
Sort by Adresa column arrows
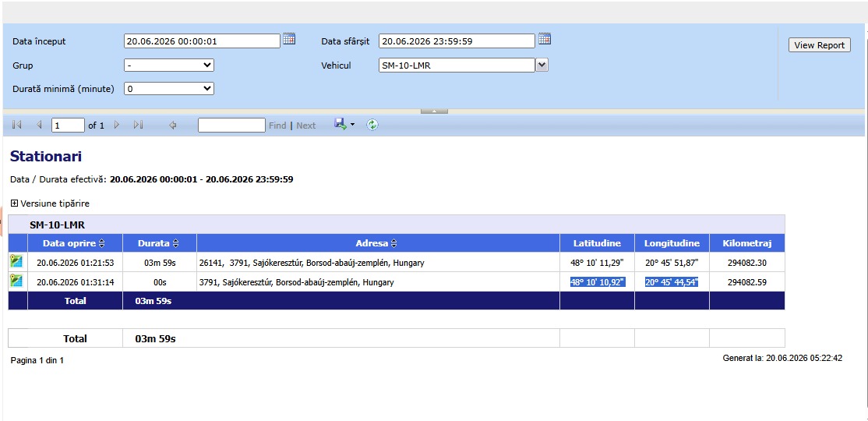pos(393,243)
